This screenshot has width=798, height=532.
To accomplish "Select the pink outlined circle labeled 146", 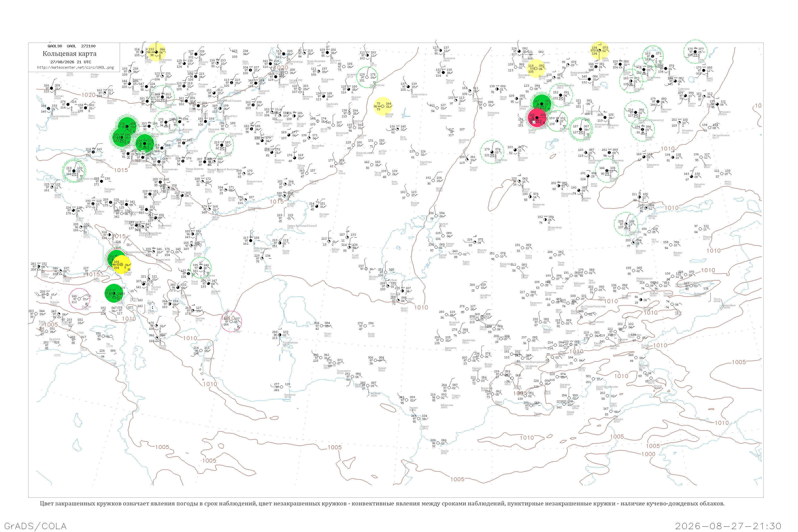I will click(79, 299).
